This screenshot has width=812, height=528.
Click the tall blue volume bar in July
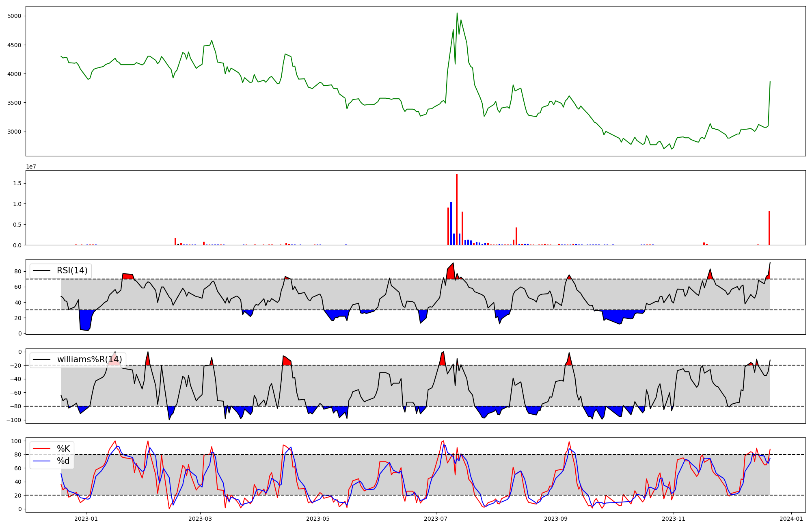point(451,223)
